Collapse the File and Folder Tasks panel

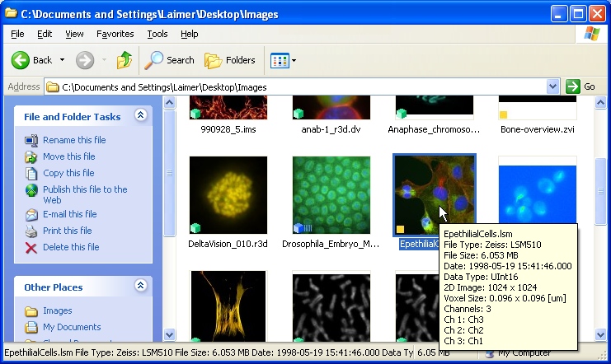click(x=140, y=114)
